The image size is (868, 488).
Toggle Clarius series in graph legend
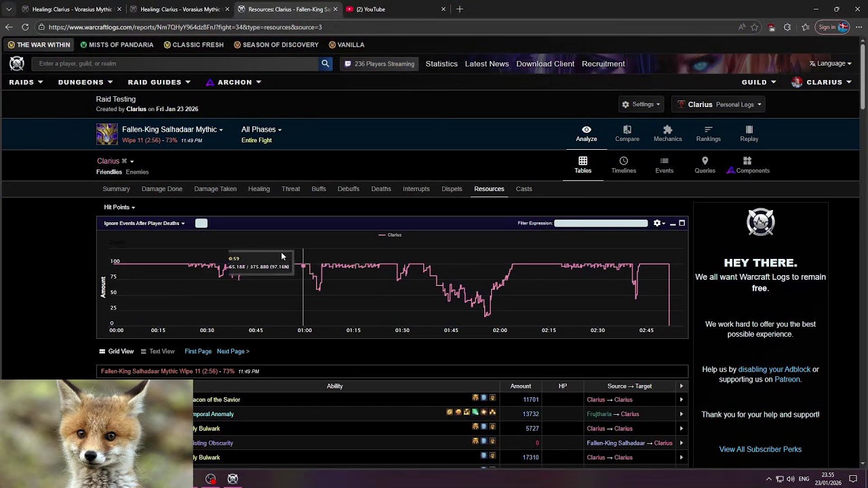tap(390, 235)
